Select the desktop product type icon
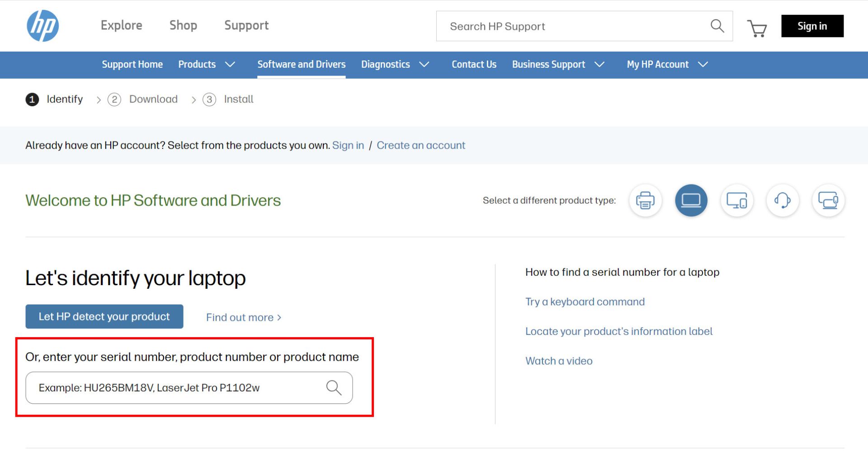 pos(736,200)
